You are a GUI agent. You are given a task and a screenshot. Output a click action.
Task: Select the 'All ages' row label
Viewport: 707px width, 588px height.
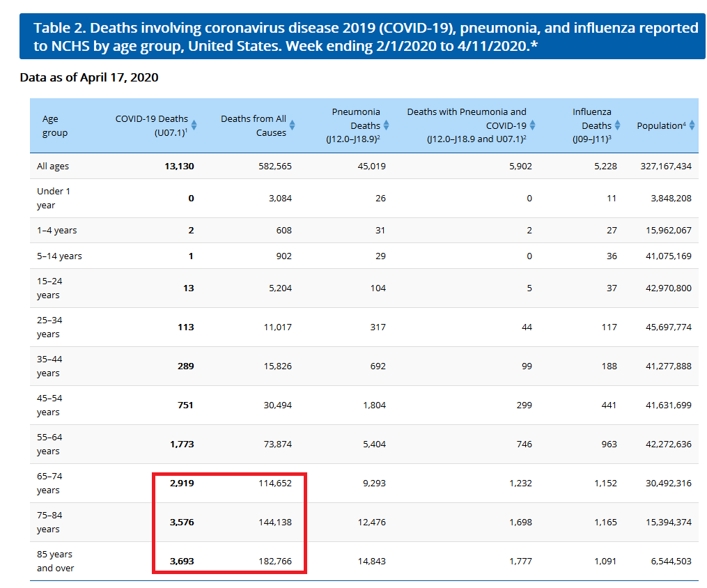coord(53,167)
